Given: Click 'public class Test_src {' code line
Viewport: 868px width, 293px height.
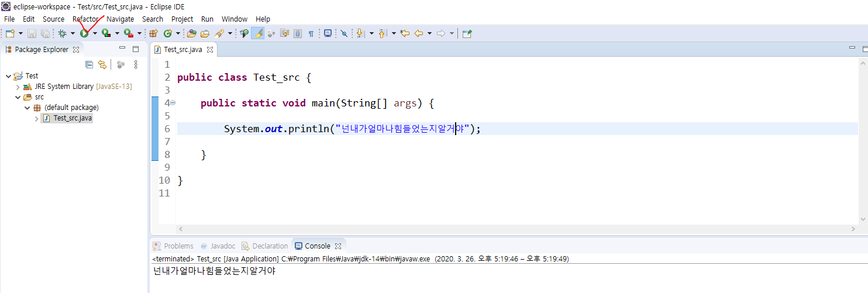Looking at the screenshot, I should pos(244,77).
